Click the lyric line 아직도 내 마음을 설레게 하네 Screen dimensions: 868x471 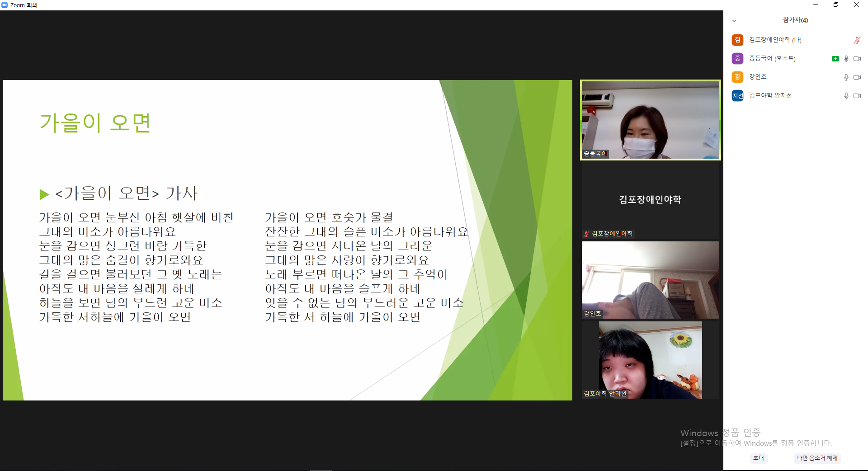117,289
